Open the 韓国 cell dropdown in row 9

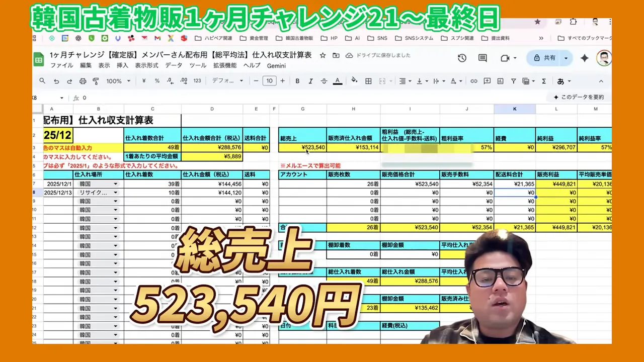click(x=115, y=201)
